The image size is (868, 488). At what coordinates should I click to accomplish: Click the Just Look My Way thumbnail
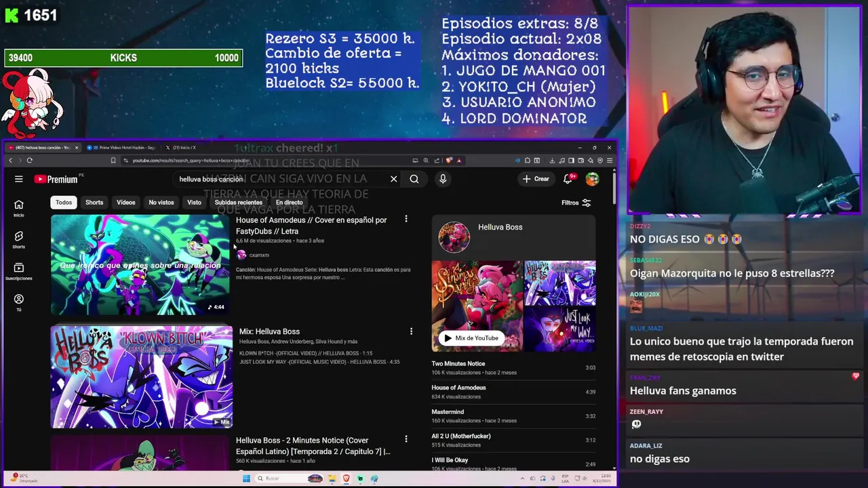(560, 329)
